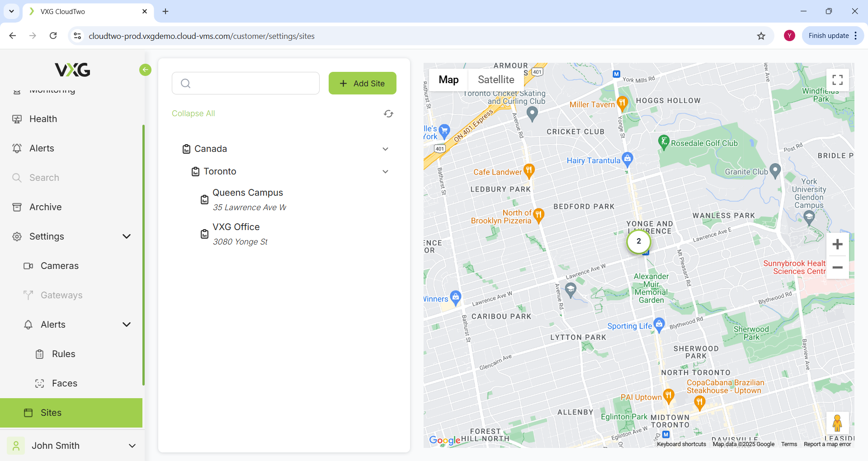Image resolution: width=868 pixels, height=461 pixels.
Task: Collapse the Settings menu section
Action: pos(127,236)
